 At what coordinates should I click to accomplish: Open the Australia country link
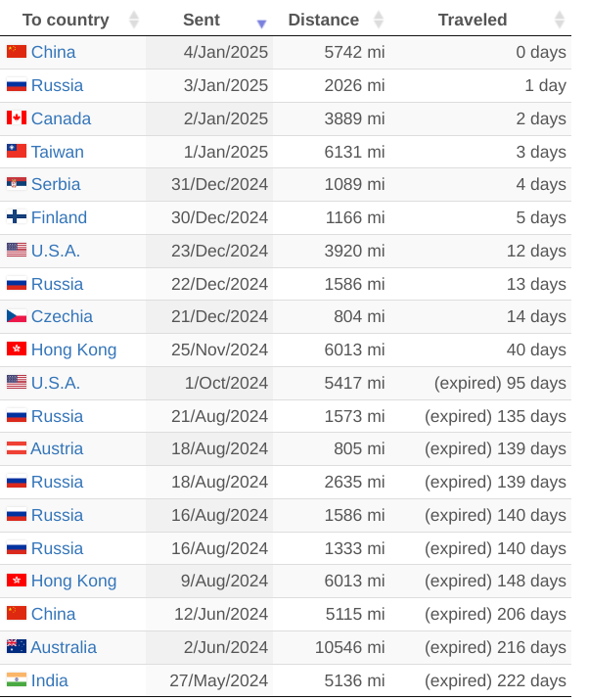click(64, 647)
